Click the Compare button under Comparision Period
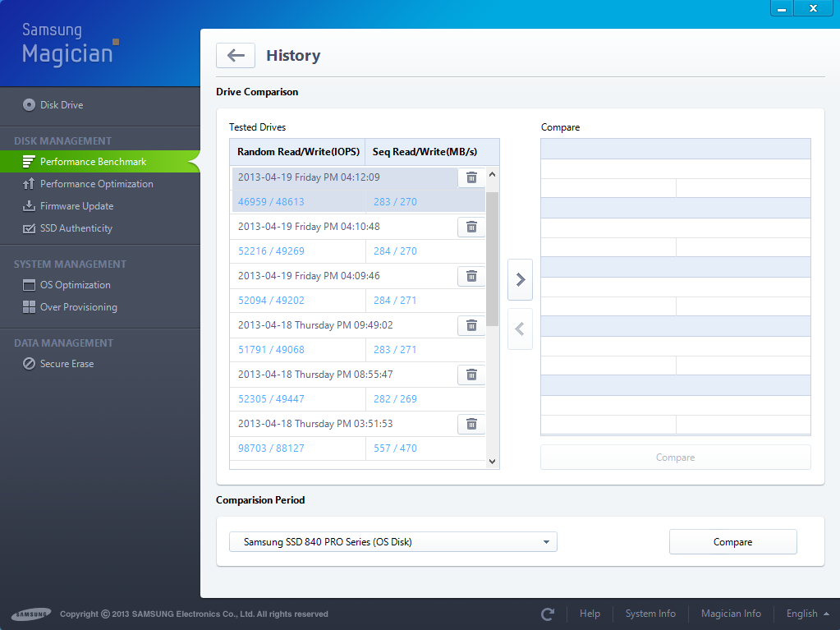Image resolution: width=840 pixels, height=630 pixels. pos(733,541)
